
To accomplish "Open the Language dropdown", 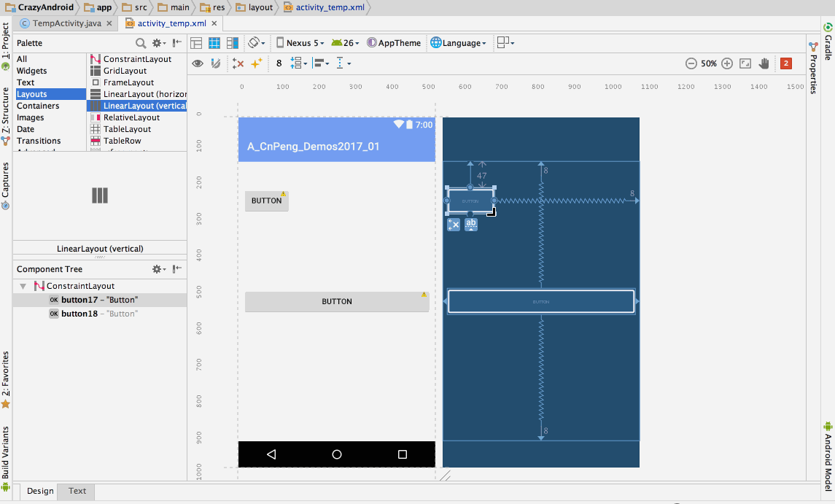I will click(x=458, y=43).
